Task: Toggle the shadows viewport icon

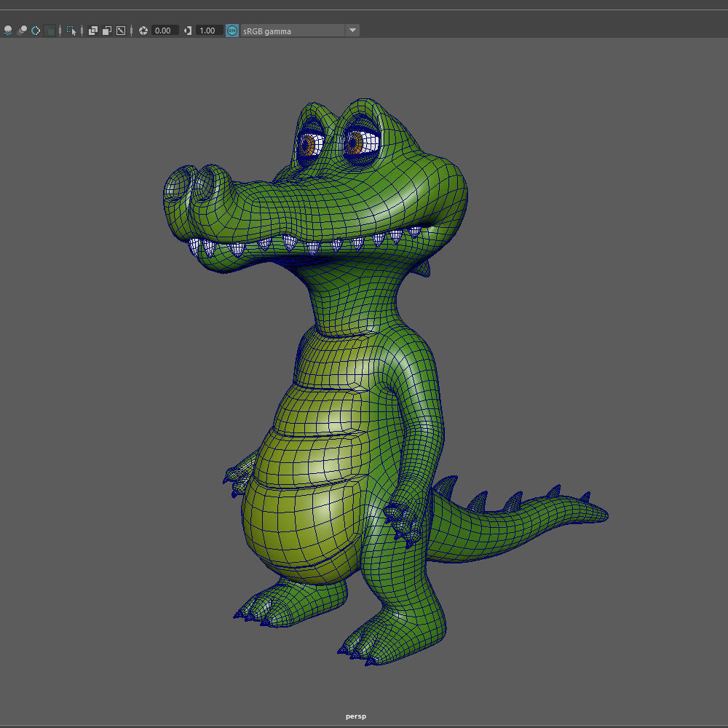Action: [8, 31]
